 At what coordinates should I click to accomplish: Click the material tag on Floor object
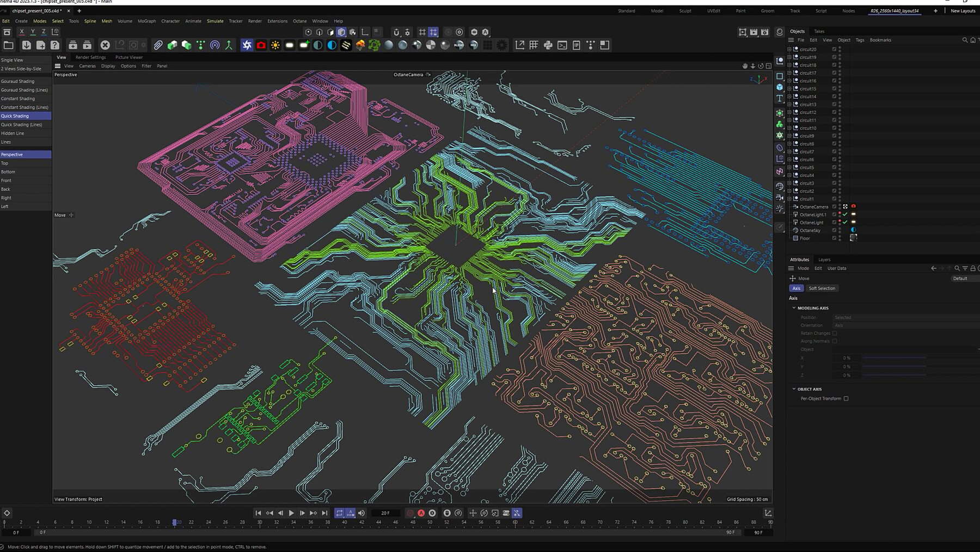(x=853, y=238)
